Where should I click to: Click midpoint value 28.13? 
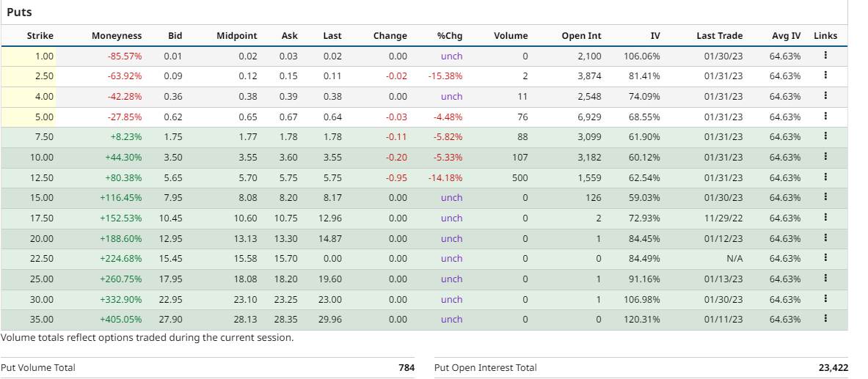[x=245, y=320]
